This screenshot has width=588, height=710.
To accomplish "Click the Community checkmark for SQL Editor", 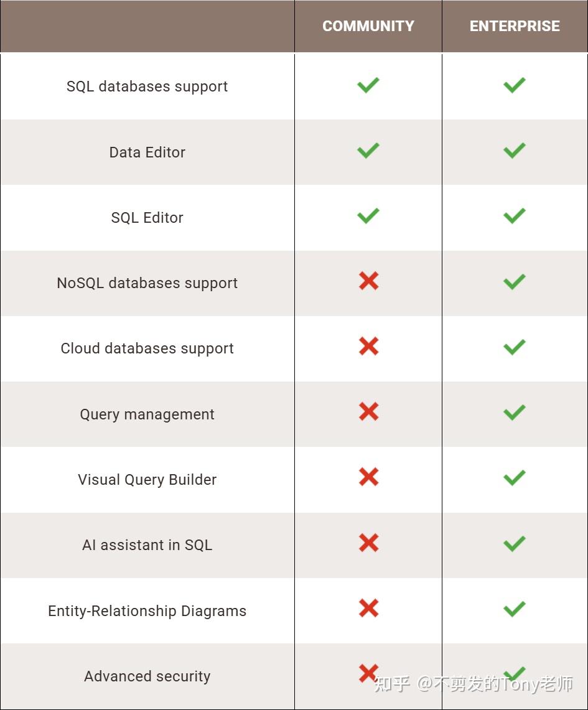I will pos(368,216).
